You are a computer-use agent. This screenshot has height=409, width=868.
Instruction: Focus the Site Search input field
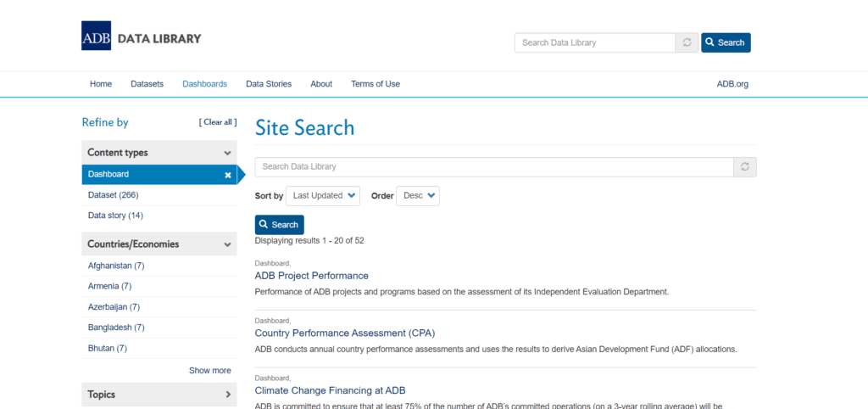coord(494,167)
